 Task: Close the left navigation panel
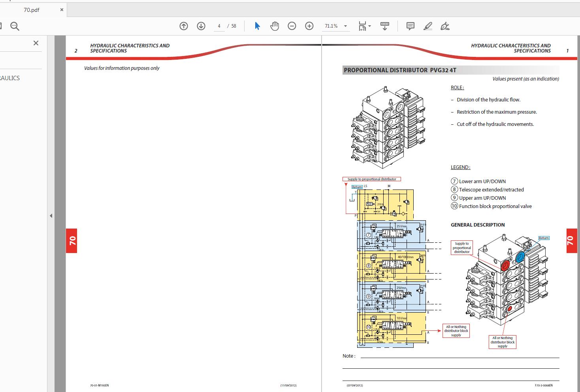36,43
